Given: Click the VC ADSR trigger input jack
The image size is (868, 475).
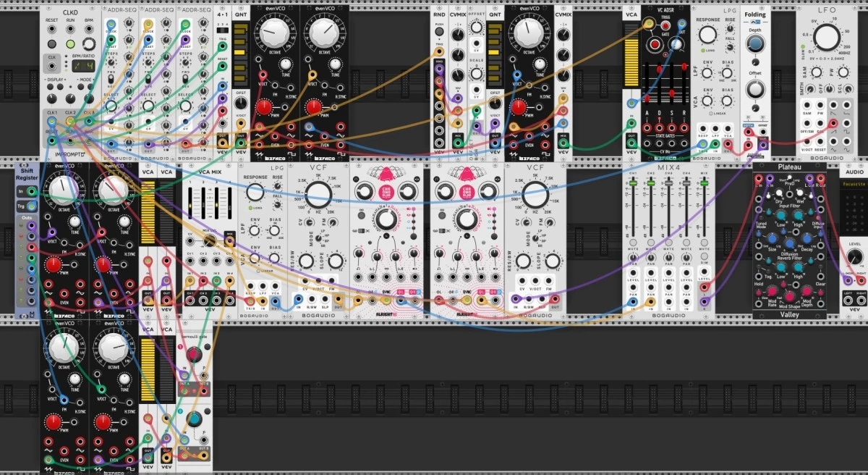Looking at the screenshot, I should [649, 23].
